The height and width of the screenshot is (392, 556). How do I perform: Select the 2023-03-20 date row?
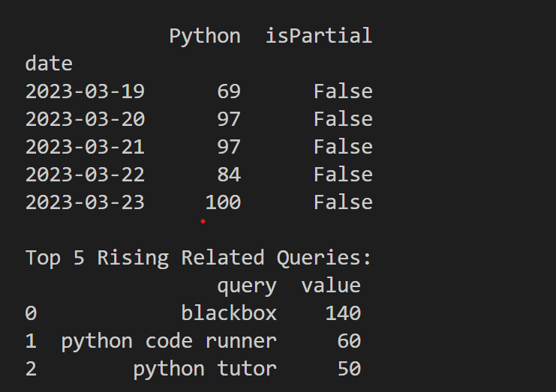pos(199,119)
